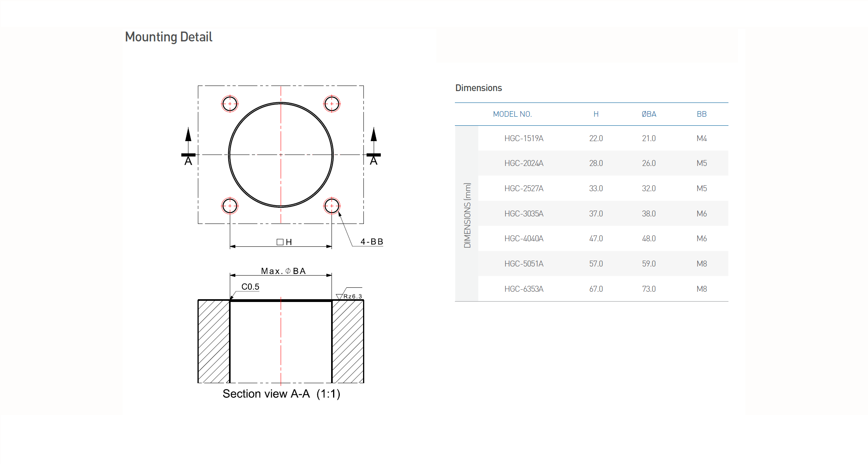This screenshot has height=464, width=868.
Task: Select the HGC-1519A model row
Action: [523, 138]
